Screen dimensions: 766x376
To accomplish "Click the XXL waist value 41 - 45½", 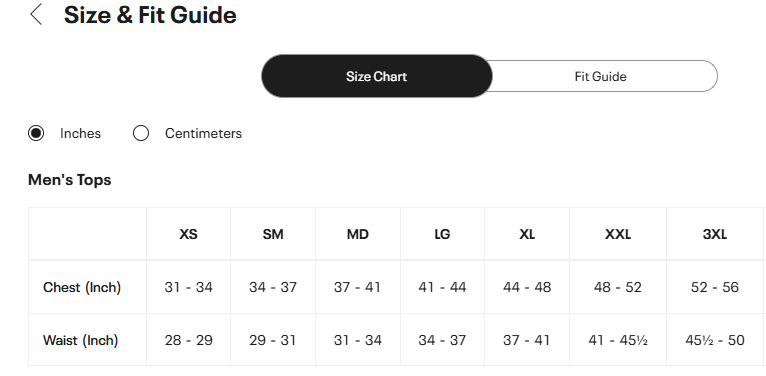I will click(618, 340).
